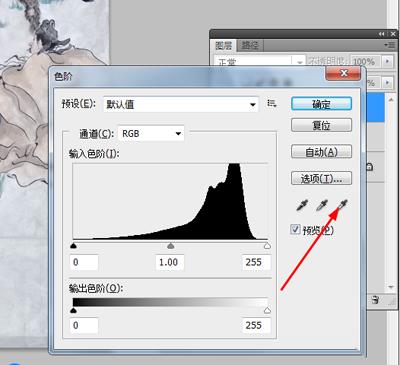
Task: Click the 复位 reset button
Action: pyautogui.click(x=321, y=125)
